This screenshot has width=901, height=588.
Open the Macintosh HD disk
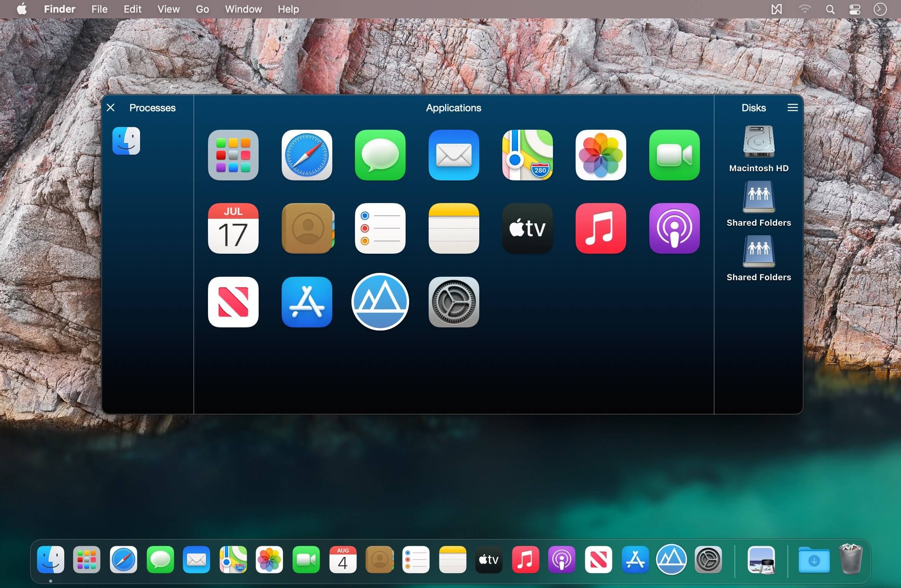[x=759, y=142]
